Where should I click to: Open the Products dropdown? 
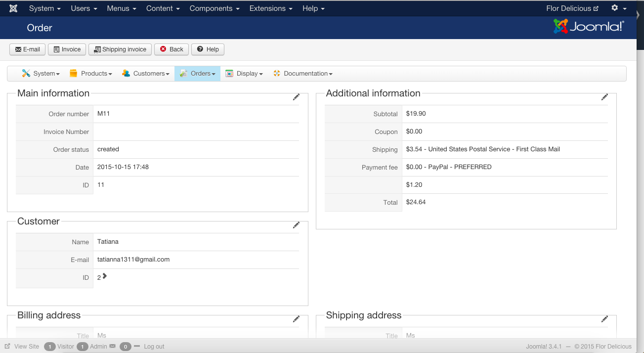91,74
